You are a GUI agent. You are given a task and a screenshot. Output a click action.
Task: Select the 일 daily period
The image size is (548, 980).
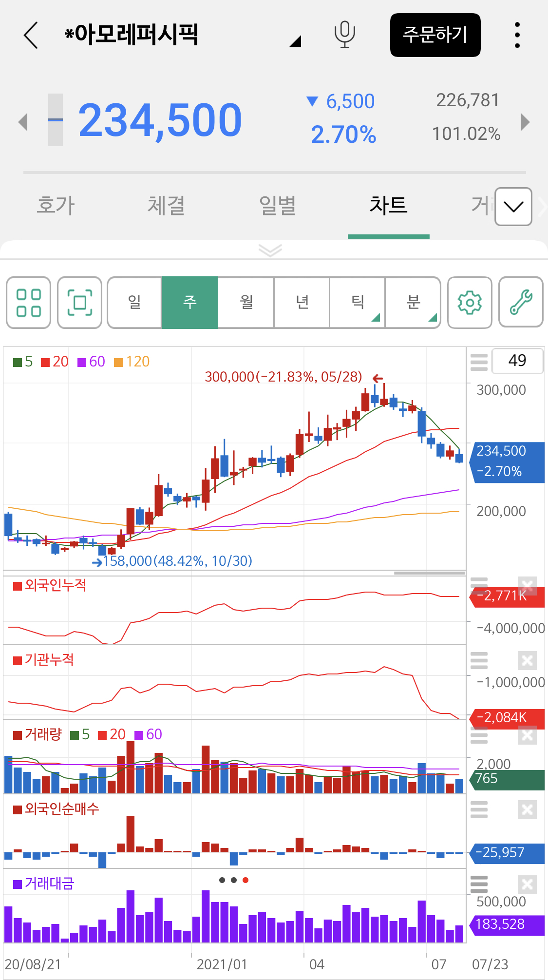tap(134, 303)
